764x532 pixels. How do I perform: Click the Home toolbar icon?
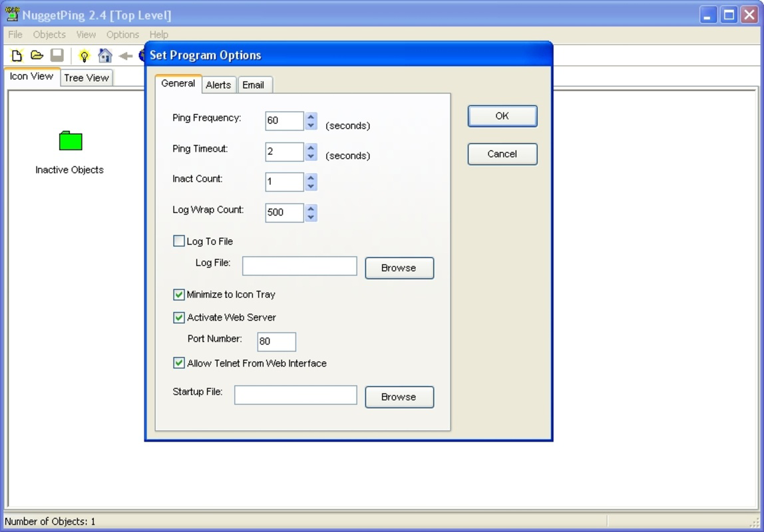(104, 55)
